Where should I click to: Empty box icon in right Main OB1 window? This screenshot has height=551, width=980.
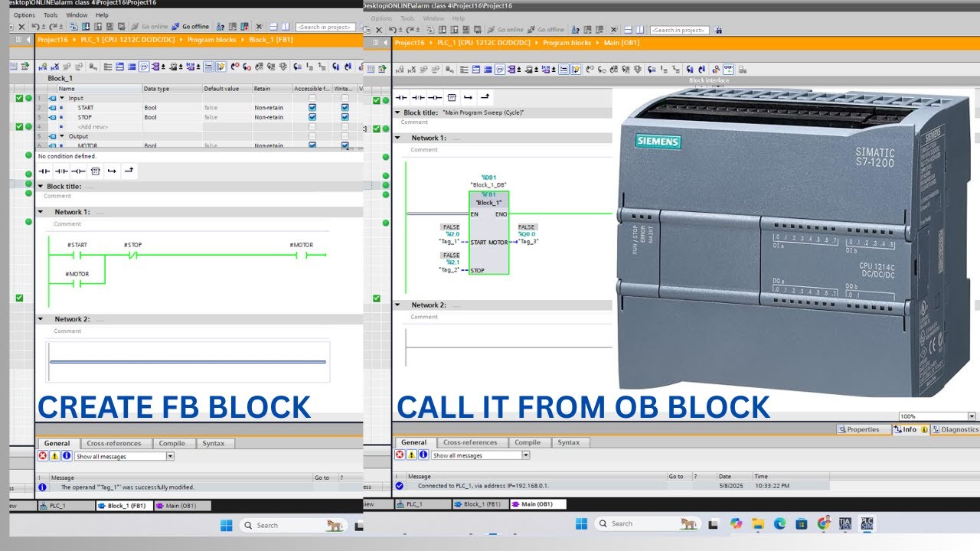tap(452, 97)
